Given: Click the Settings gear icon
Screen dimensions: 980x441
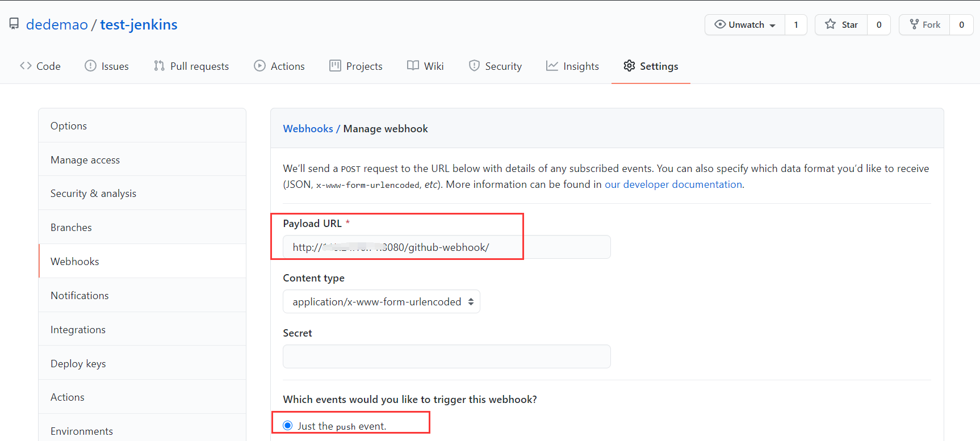Looking at the screenshot, I should pos(629,66).
